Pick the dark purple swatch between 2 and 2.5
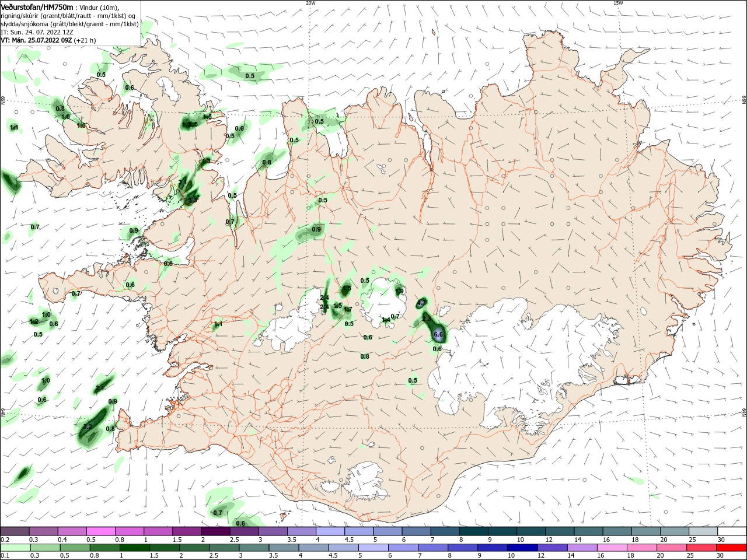This screenshot has width=747, height=560. (x=215, y=531)
